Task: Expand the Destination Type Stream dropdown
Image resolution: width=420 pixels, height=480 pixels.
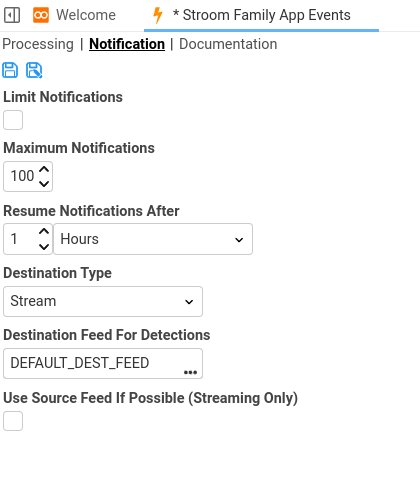Action: tap(103, 301)
